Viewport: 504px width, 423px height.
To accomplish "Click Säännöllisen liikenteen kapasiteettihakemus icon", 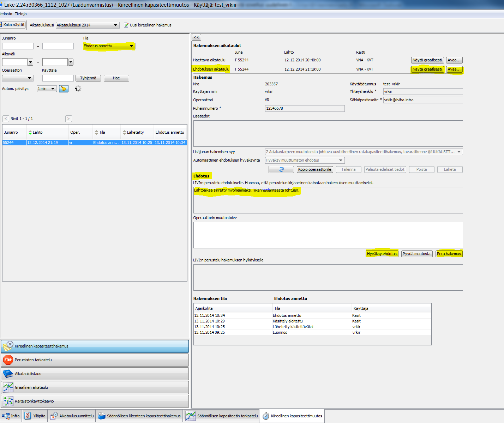I will tap(102, 416).
